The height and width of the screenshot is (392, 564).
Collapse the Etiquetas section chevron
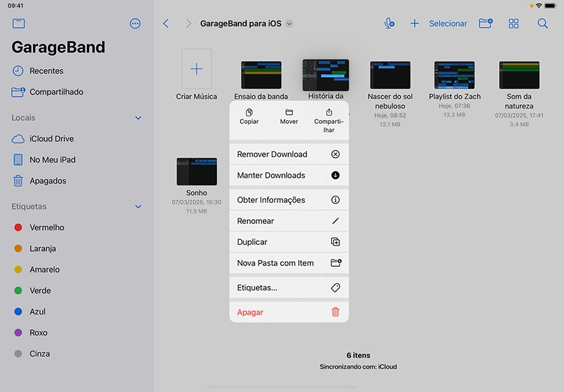[x=138, y=207]
